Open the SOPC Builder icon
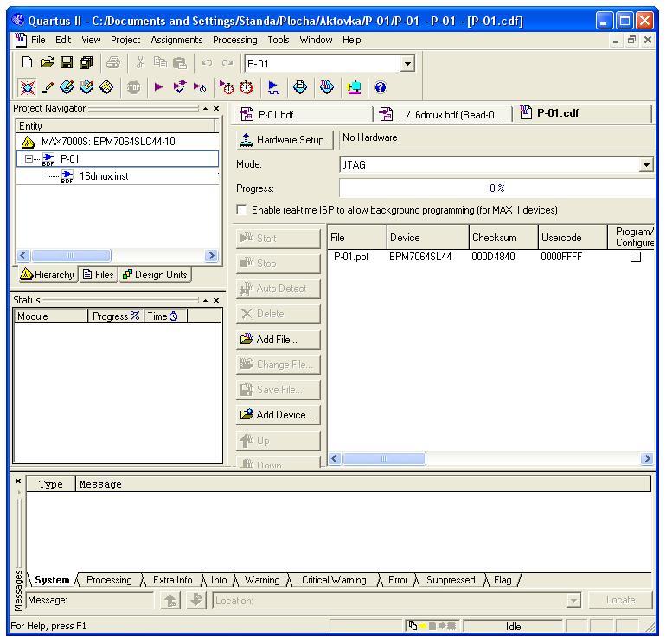The height and width of the screenshot is (644, 666). 354,88
